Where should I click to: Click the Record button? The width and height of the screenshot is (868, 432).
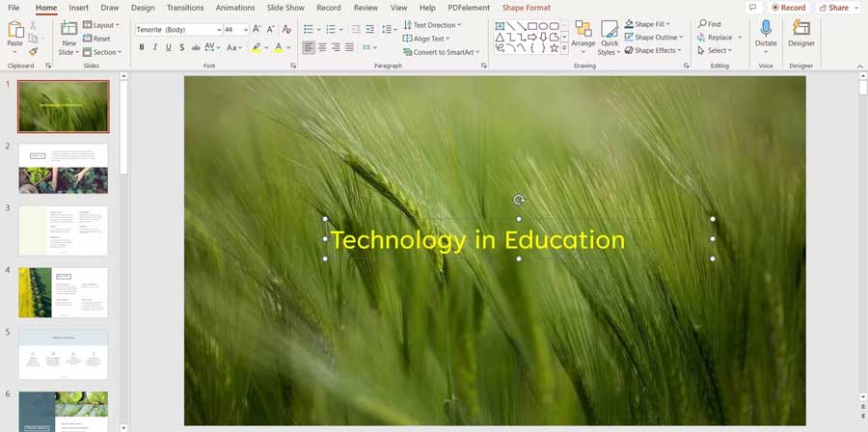(788, 8)
